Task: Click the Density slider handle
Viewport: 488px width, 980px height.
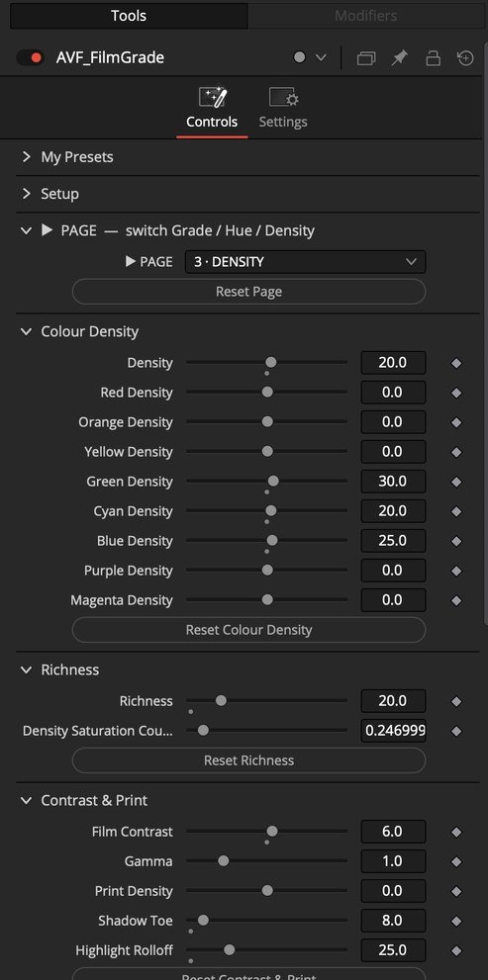Action: (x=271, y=362)
